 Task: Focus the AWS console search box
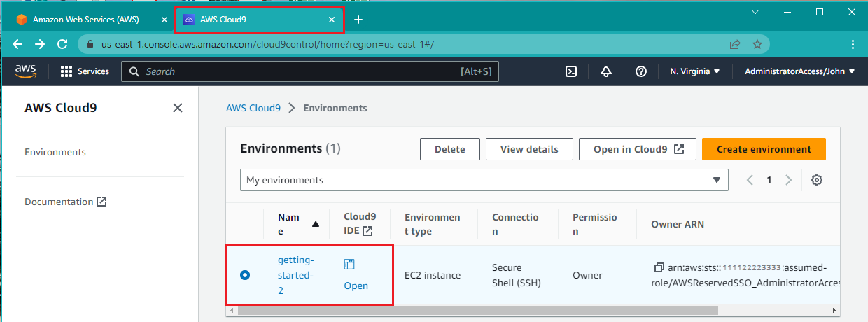tap(310, 71)
